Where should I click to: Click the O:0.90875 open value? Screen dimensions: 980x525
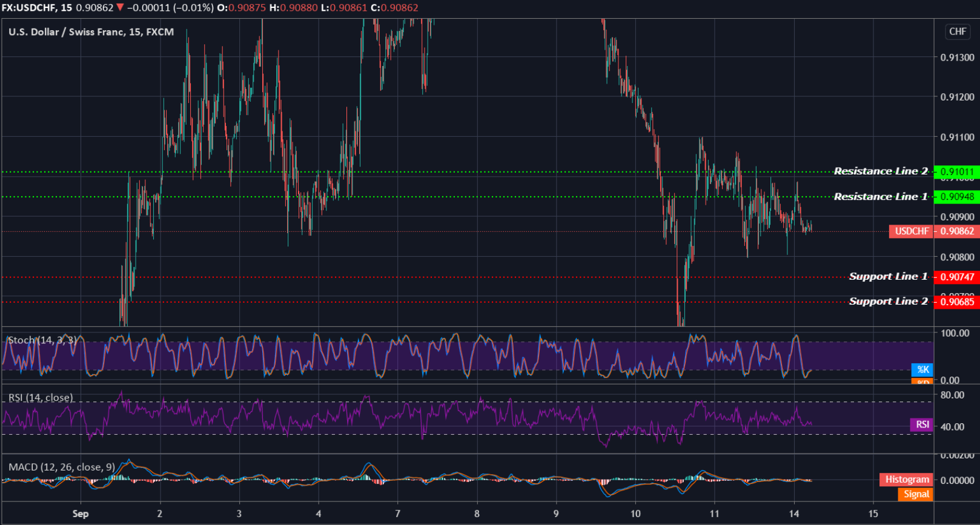pos(241,8)
